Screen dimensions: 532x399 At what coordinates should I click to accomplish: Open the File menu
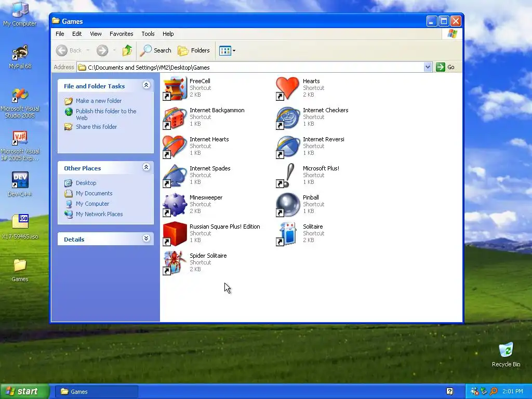(x=60, y=34)
